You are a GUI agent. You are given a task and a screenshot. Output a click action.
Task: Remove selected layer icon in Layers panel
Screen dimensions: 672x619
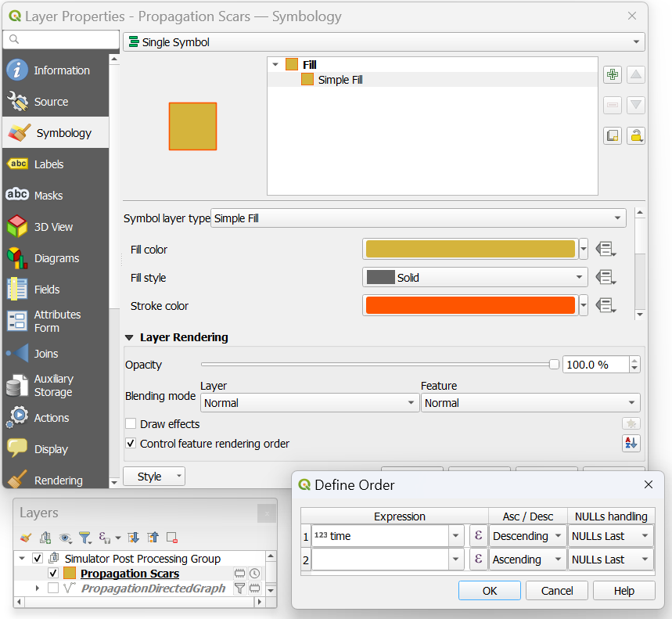172,537
